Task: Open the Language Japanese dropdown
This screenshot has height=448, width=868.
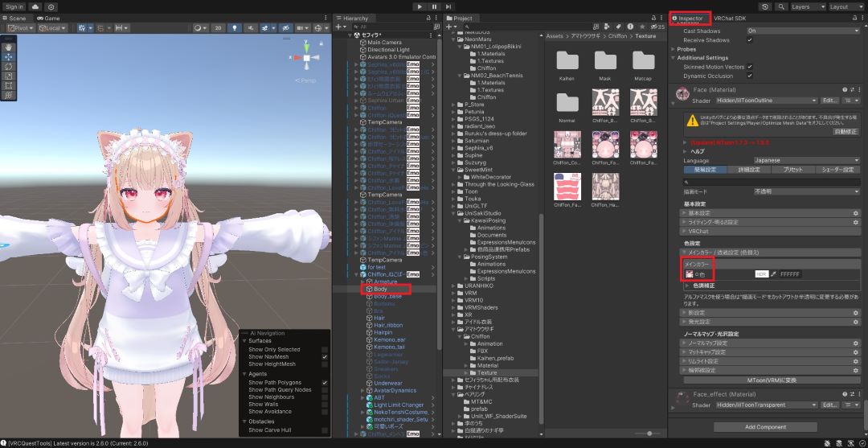Action: (807, 161)
